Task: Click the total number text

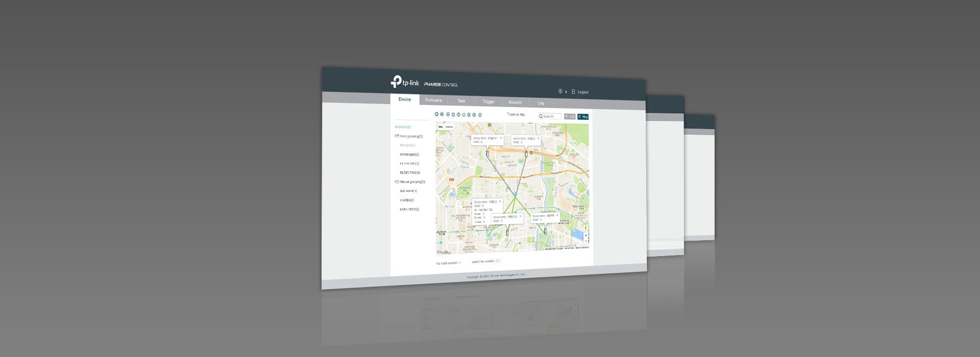Action: point(448,263)
